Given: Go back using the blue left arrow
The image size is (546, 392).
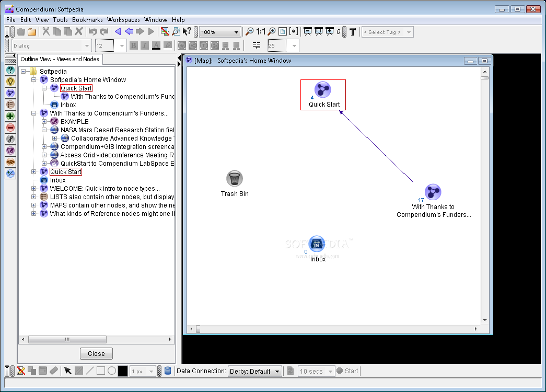Looking at the screenshot, I should coord(129,32).
